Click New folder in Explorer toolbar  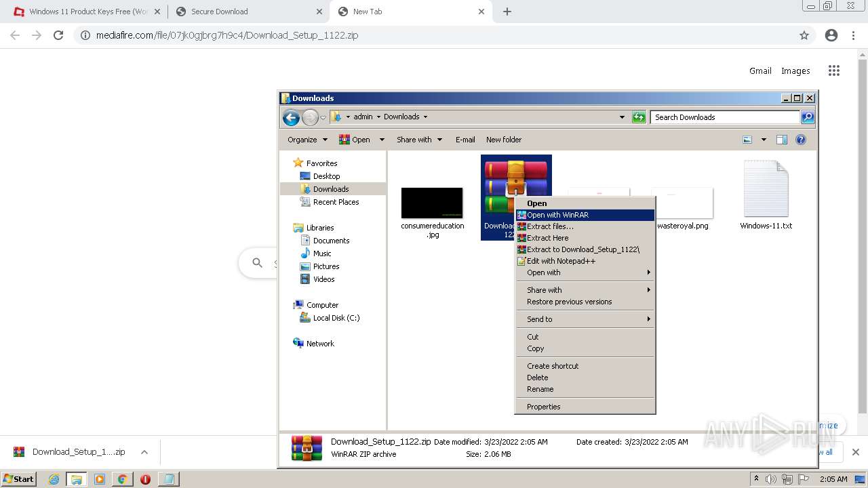coord(504,140)
